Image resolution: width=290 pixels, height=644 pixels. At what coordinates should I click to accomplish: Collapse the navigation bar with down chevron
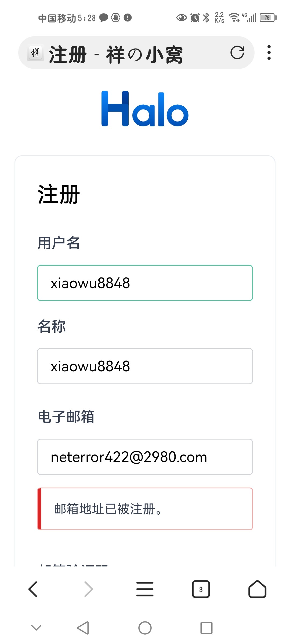36,628
